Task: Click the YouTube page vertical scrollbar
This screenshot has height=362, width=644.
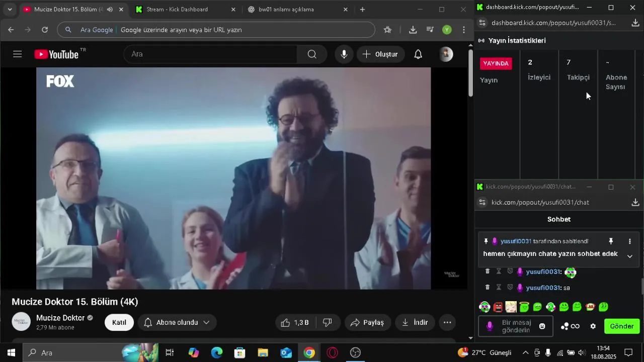Action: point(470,73)
